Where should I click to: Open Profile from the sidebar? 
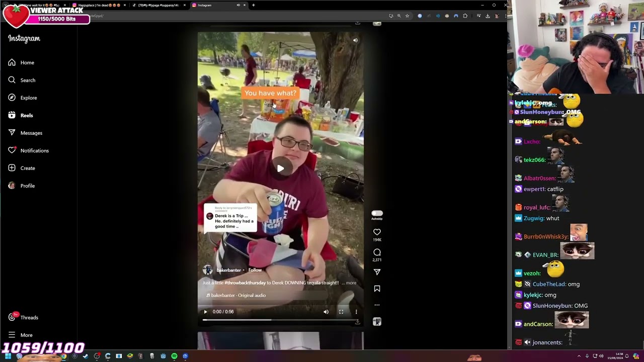pyautogui.click(x=28, y=186)
